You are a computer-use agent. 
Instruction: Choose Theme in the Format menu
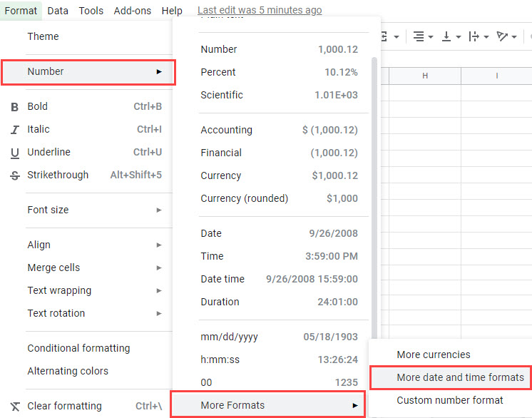coord(43,36)
